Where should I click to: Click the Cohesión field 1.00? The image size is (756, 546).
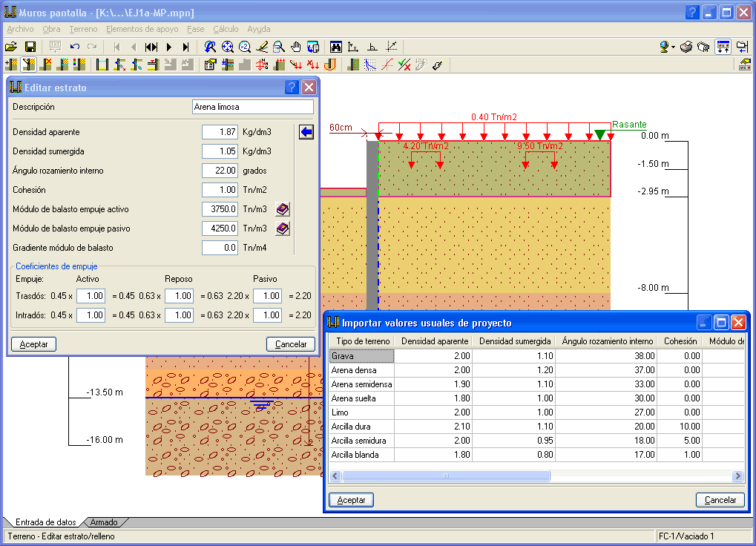220,190
